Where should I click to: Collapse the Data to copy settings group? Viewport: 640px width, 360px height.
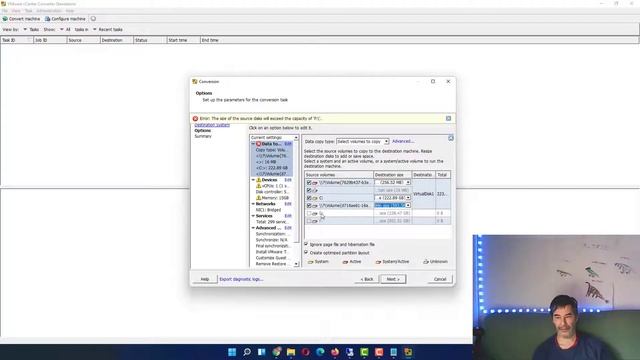pos(253,144)
